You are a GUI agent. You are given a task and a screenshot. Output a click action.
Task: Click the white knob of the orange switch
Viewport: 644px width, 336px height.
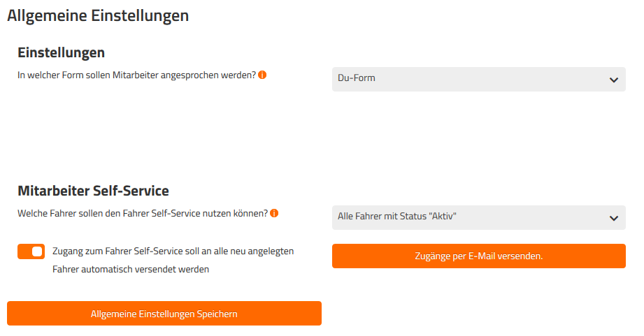(x=37, y=251)
